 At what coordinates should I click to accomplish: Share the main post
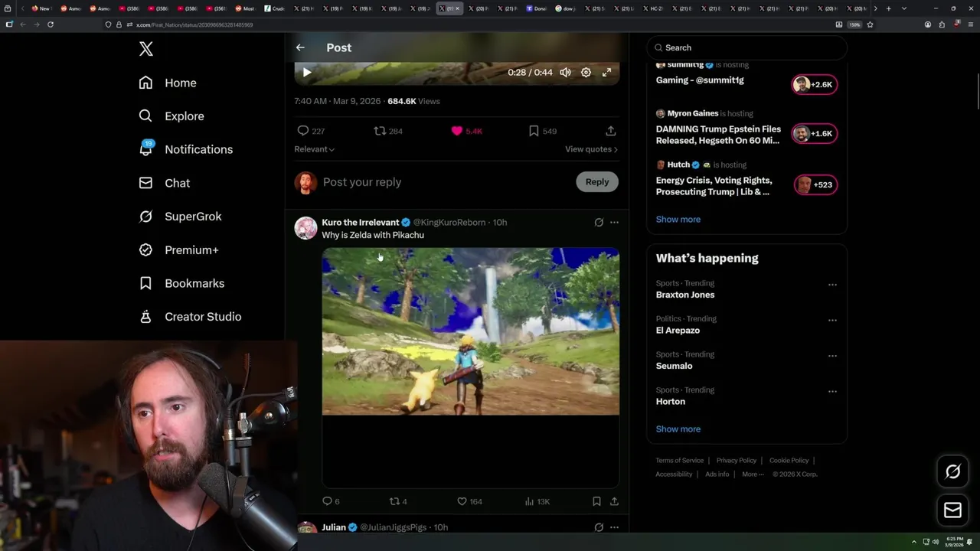tap(611, 131)
